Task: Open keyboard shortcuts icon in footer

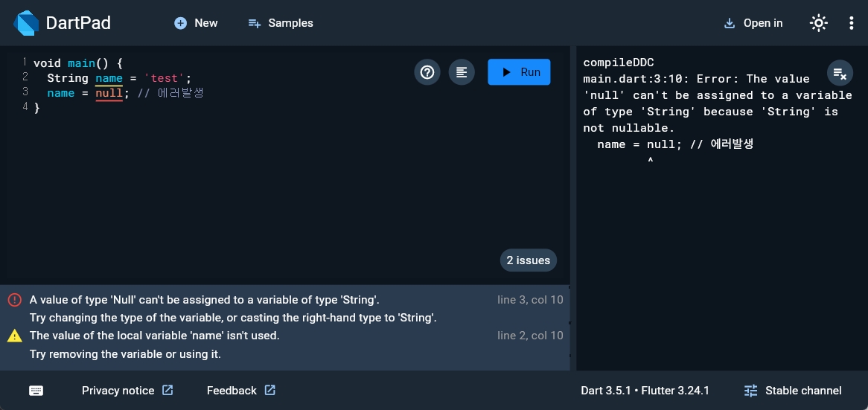Action: 36,391
